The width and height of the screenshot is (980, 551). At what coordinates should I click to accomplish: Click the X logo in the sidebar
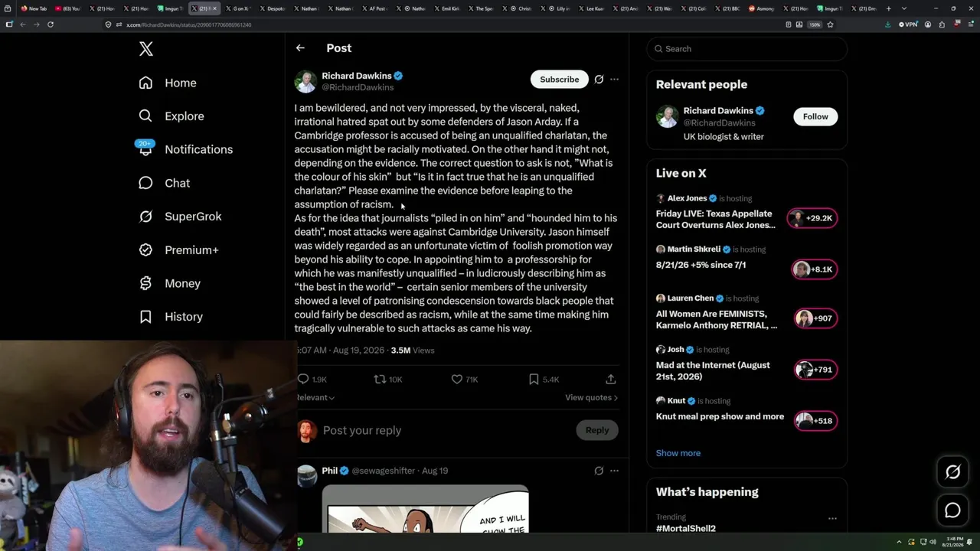pos(146,49)
